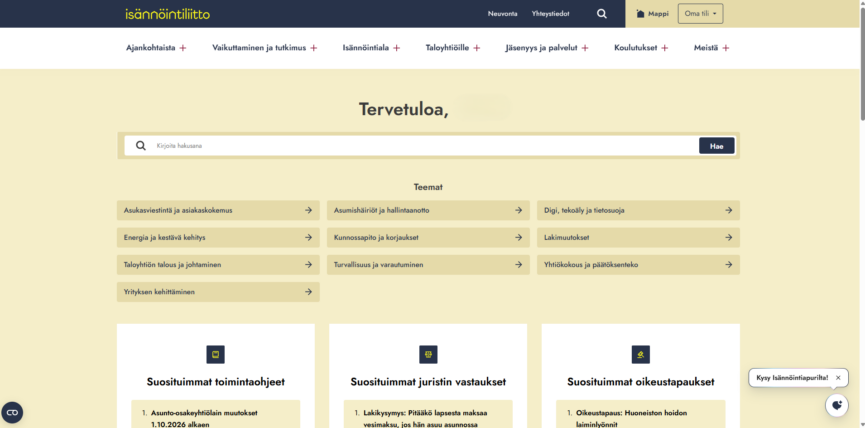The image size is (865, 428).
Task: Open the Jäsenyys ja palvelut menu label
Action: pos(541,48)
